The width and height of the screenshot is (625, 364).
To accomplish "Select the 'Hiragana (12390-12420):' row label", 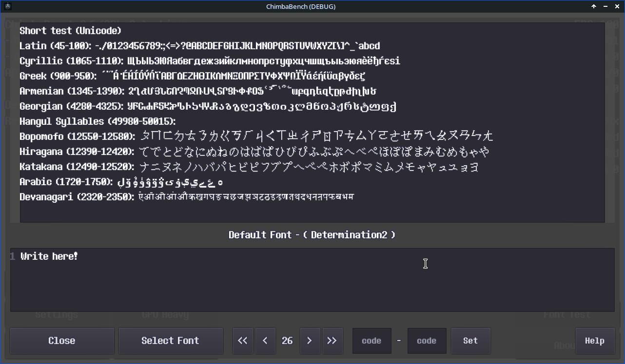I will tap(77, 152).
